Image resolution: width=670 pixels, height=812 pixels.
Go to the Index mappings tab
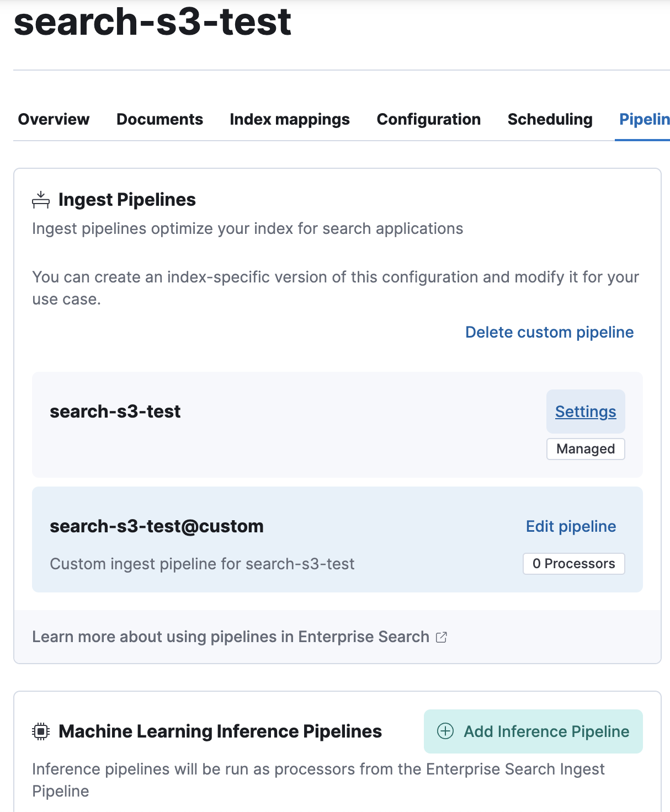tap(290, 119)
